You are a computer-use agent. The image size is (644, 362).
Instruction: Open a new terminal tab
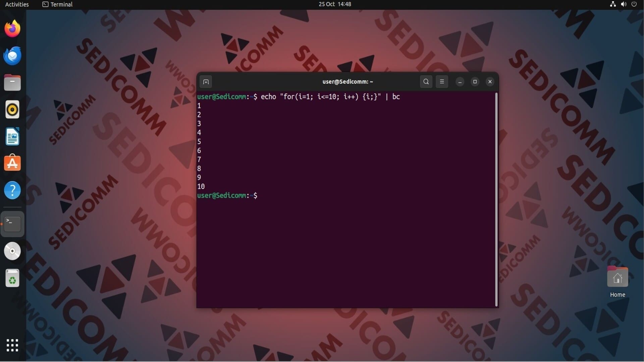pos(206,82)
